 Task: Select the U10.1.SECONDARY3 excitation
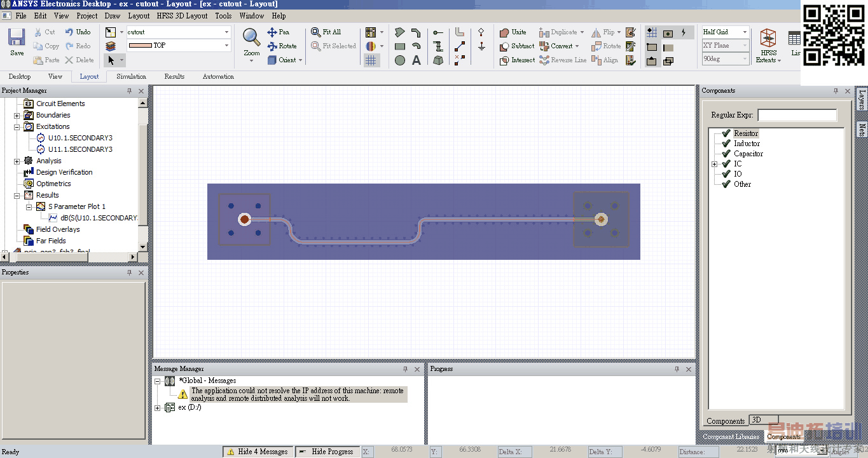point(80,138)
